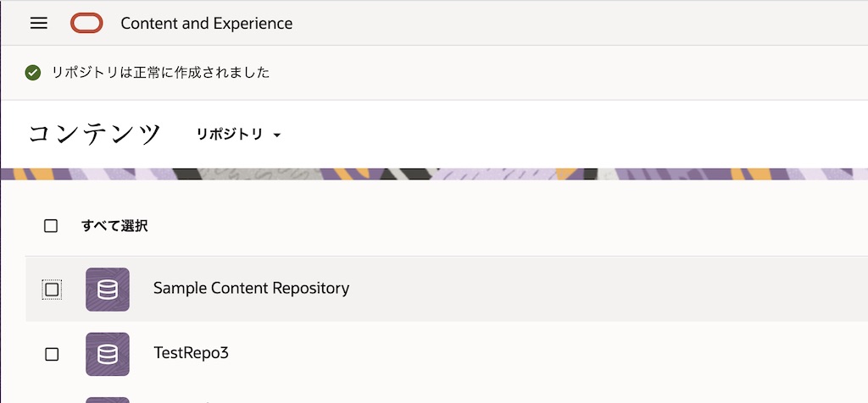Click the decorative purple banner strip
This screenshot has width=868, height=403.
point(509,174)
